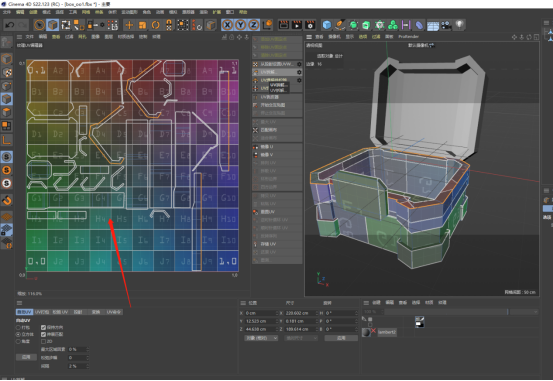Add a Light object bulb icon

pyautogui.click(x=459, y=25)
